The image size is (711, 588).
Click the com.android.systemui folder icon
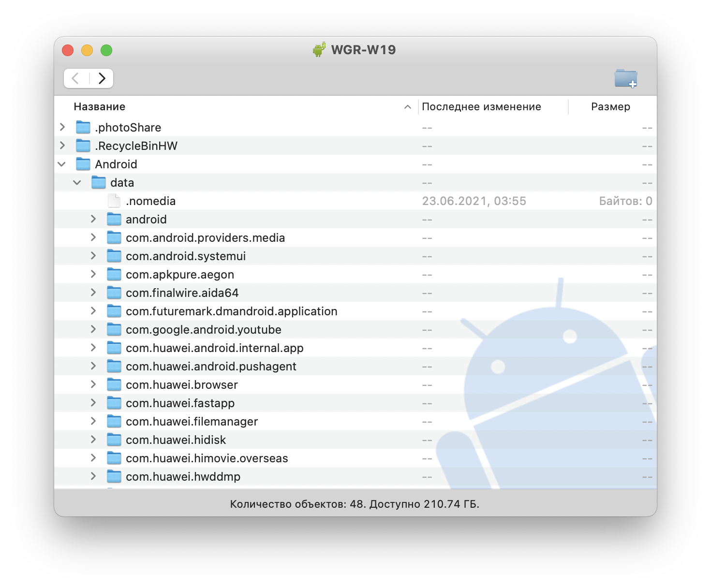click(114, 256)
